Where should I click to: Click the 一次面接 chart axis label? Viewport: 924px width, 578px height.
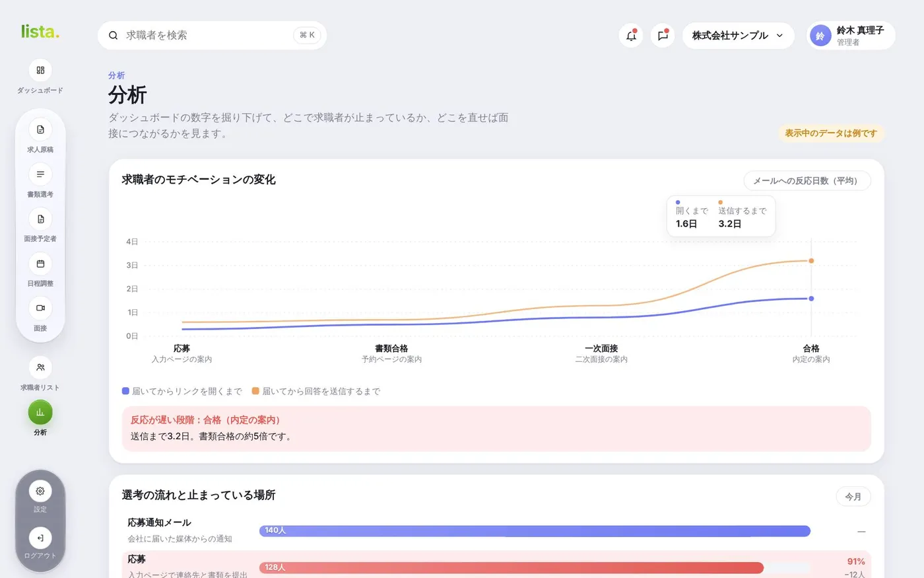pos(601,348)
